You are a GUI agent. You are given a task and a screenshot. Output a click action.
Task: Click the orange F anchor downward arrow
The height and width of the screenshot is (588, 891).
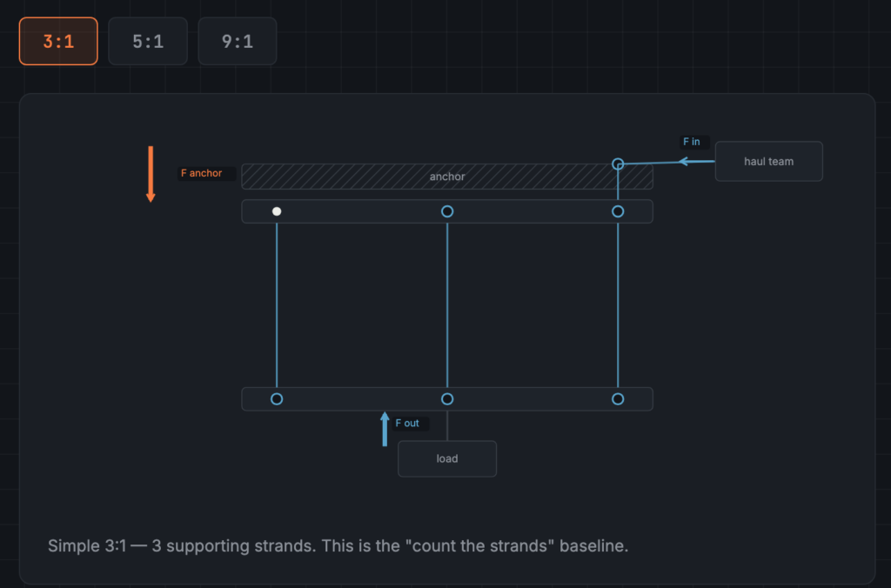coord(151,174)
